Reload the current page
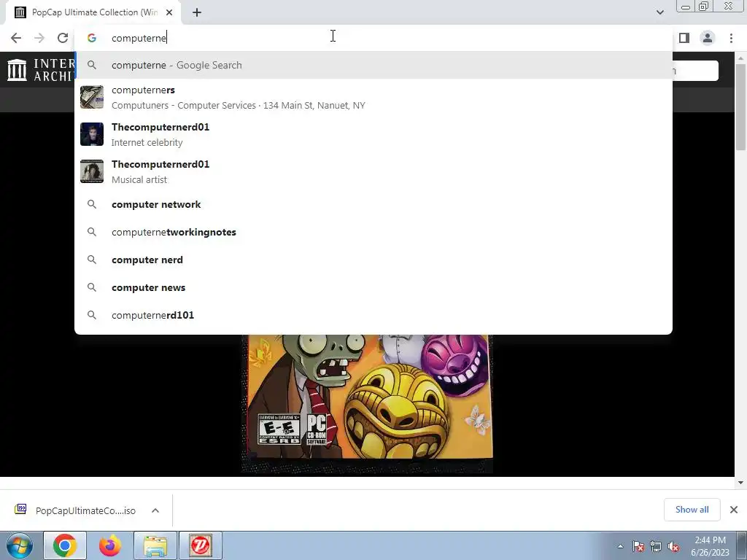 63,38
